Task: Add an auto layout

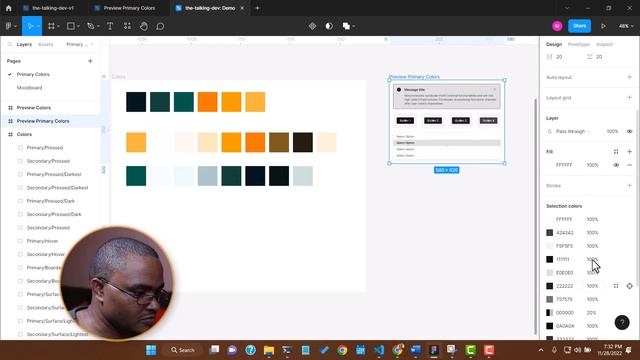Action: click(629, 77)
